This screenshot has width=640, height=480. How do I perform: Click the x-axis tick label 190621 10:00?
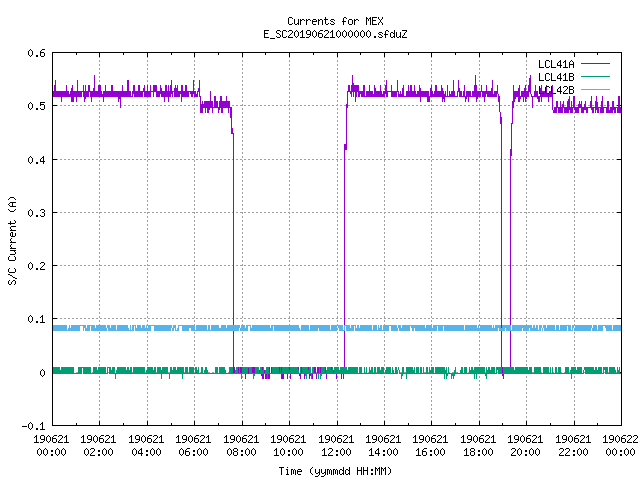click(288, 446)
